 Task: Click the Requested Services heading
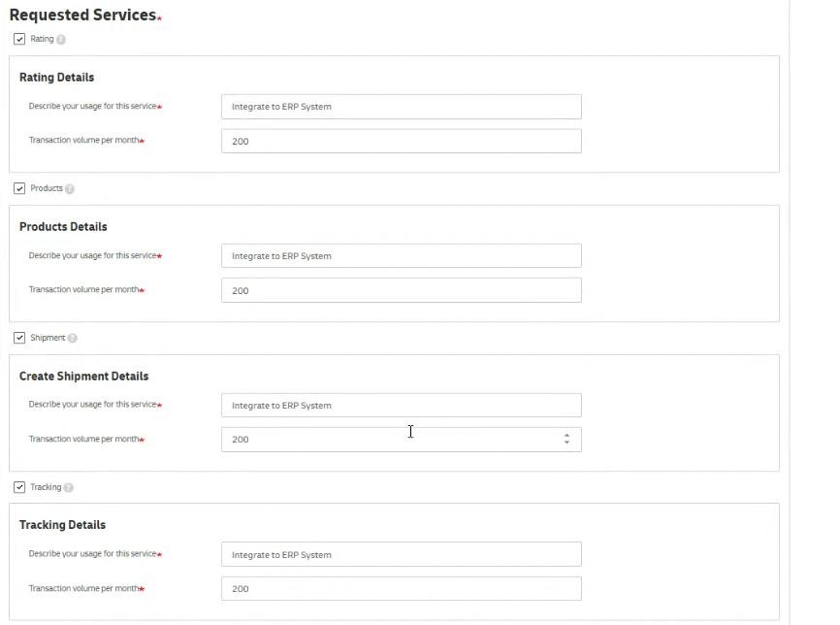point(82,15)
